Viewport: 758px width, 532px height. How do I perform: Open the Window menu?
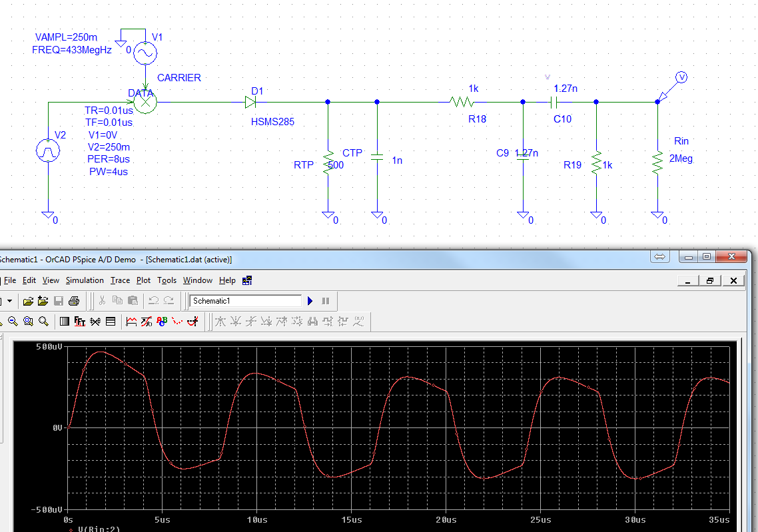coord(198,280)
